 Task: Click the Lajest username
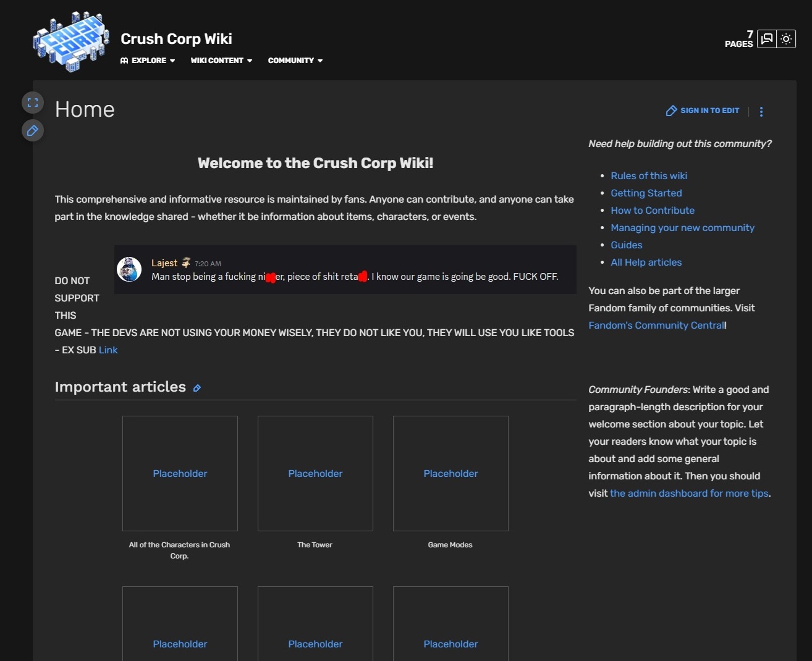[x=164, y=263]
